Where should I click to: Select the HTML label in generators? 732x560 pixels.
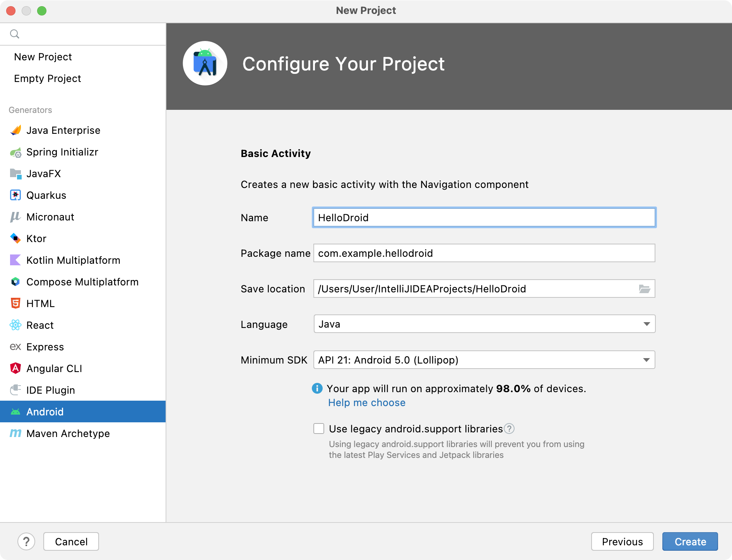coord(41,304)
